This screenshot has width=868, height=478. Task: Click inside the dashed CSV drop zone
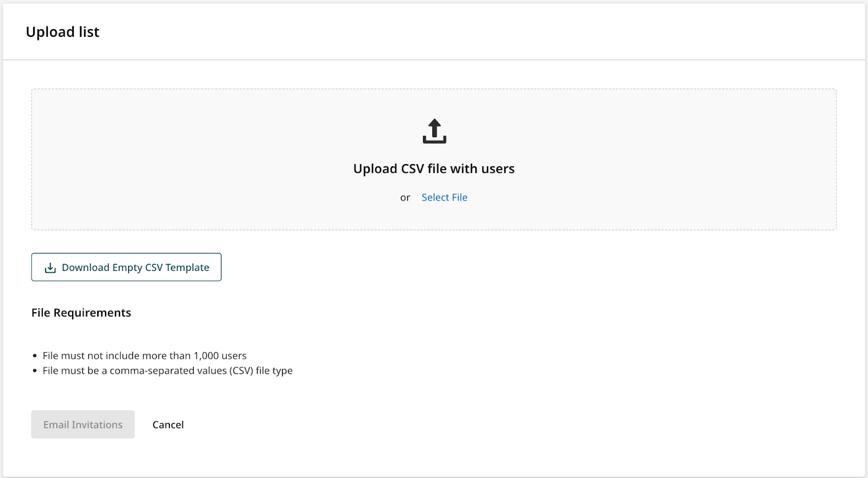tap(434, 159)
